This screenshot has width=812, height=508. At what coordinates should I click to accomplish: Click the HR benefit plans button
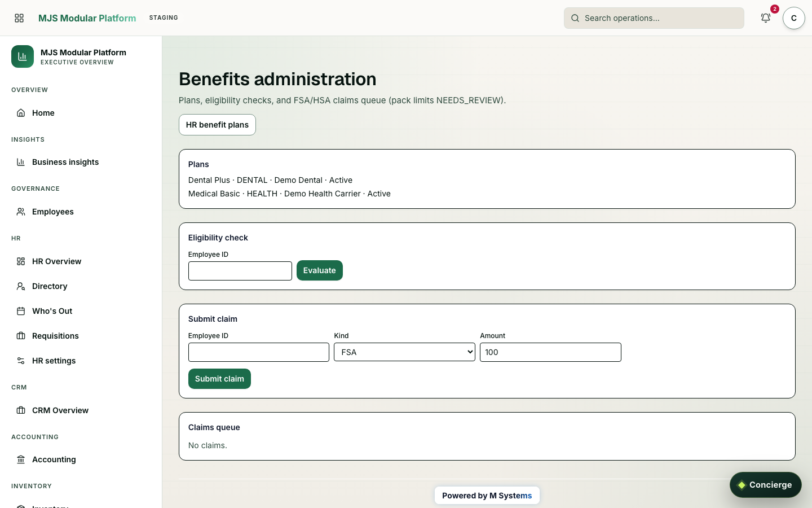(x=217, y=125)
